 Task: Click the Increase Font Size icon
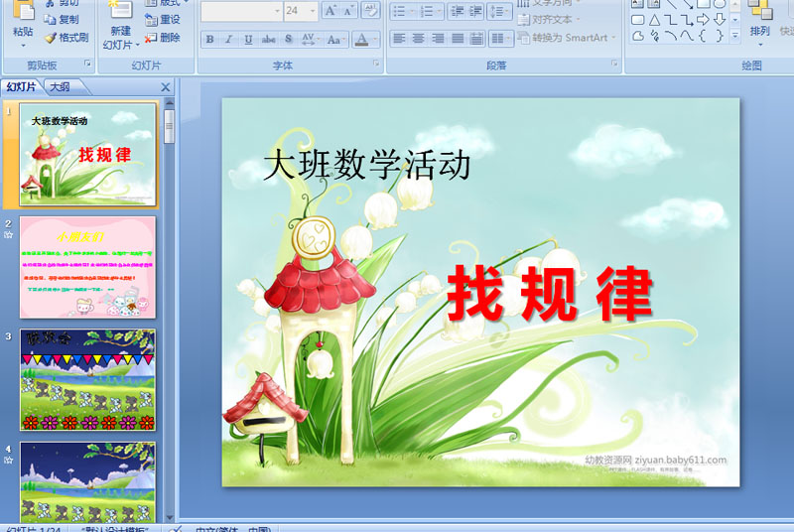click(x=331, y=11)
